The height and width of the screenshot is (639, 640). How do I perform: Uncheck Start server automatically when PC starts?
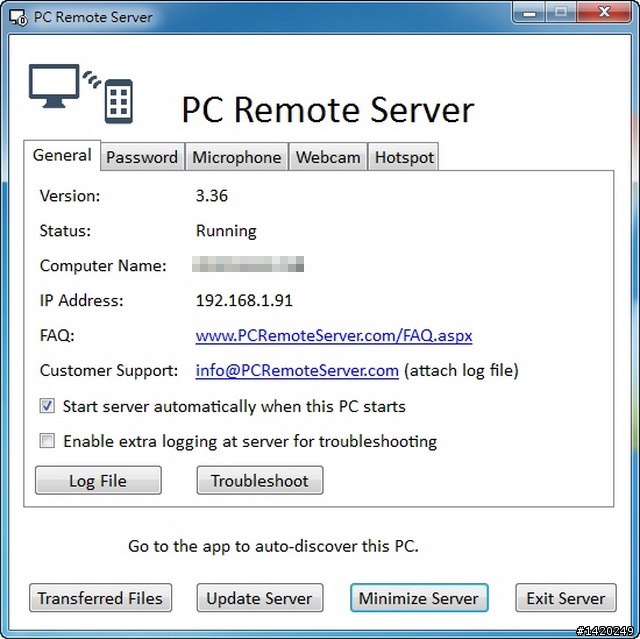click(x=47, y=406)
